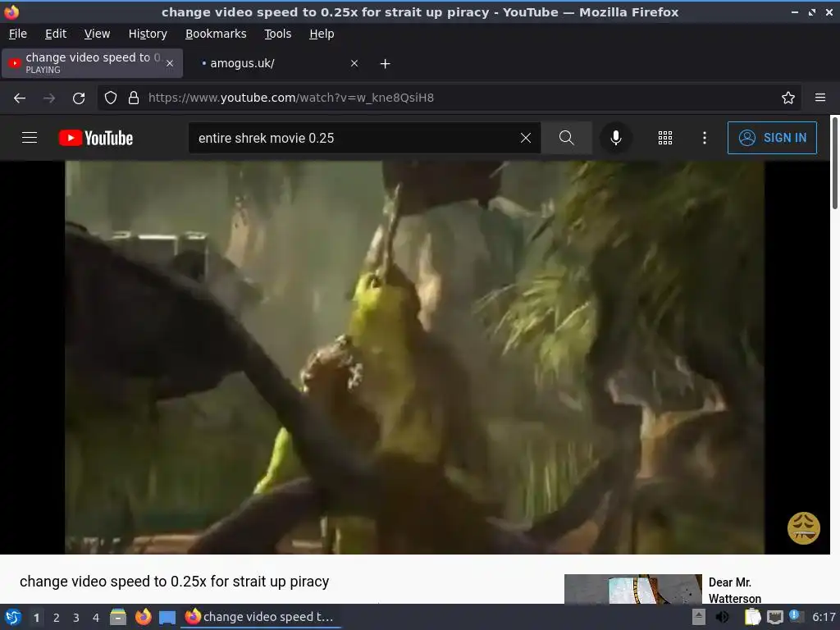Switch to workspace 1 in taskbar
The width and height of the screenshot is (840, 630).
[x=36, y=618]
